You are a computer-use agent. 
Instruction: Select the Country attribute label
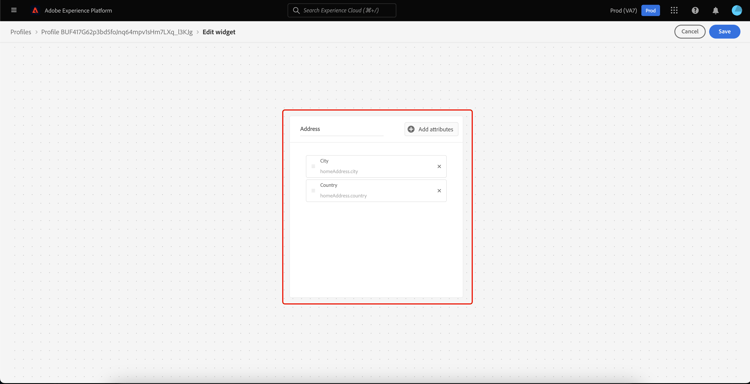(329, 185)
